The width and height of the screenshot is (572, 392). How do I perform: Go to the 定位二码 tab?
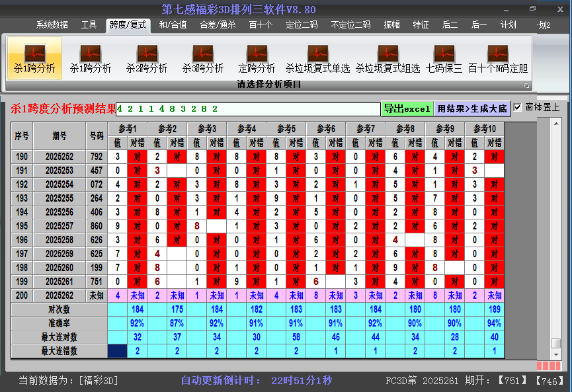tap(302, 25)
